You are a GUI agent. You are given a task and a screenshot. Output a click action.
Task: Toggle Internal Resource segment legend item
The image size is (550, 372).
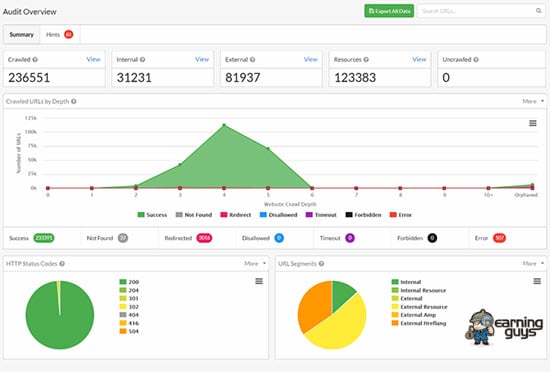pos(419,290)
